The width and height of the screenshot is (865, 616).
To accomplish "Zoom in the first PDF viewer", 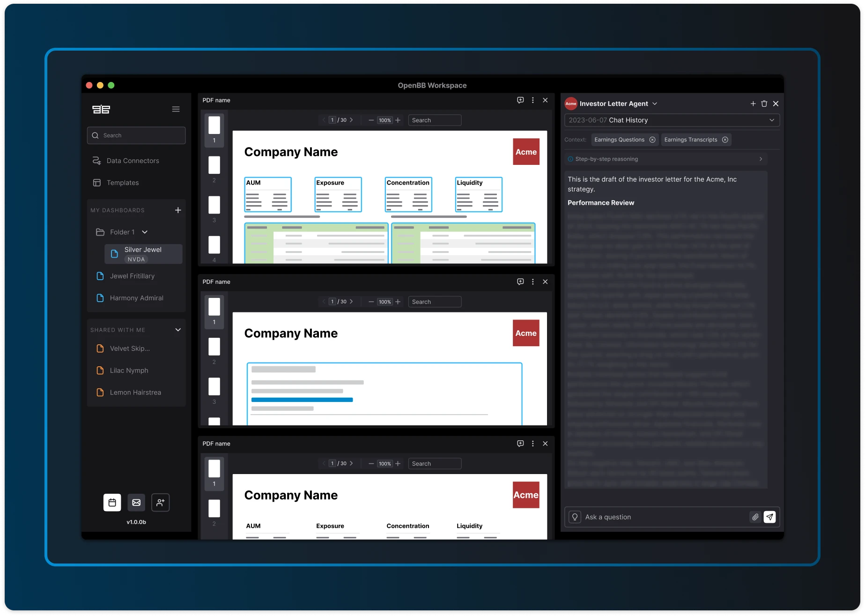I will point(398,120).
